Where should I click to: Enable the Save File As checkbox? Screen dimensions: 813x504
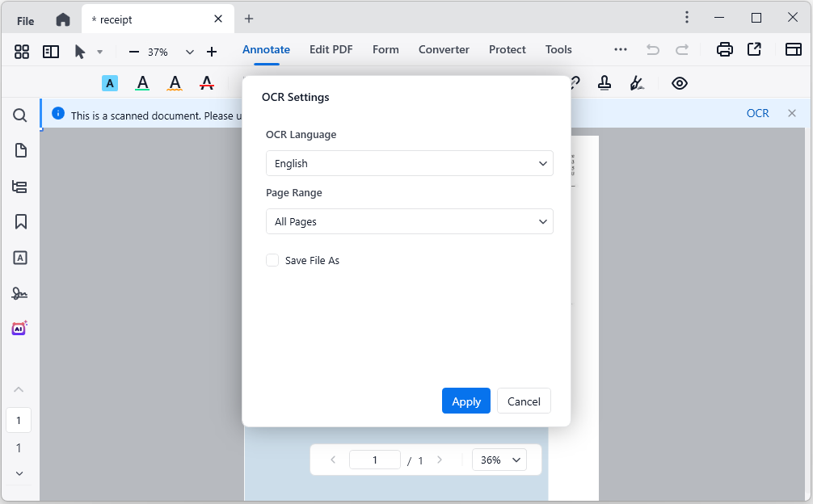(x=272, y=260)
